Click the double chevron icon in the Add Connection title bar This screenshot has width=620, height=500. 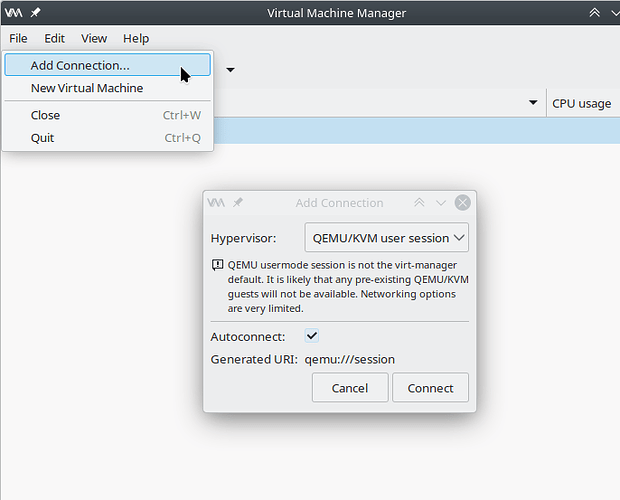[419, 203]
